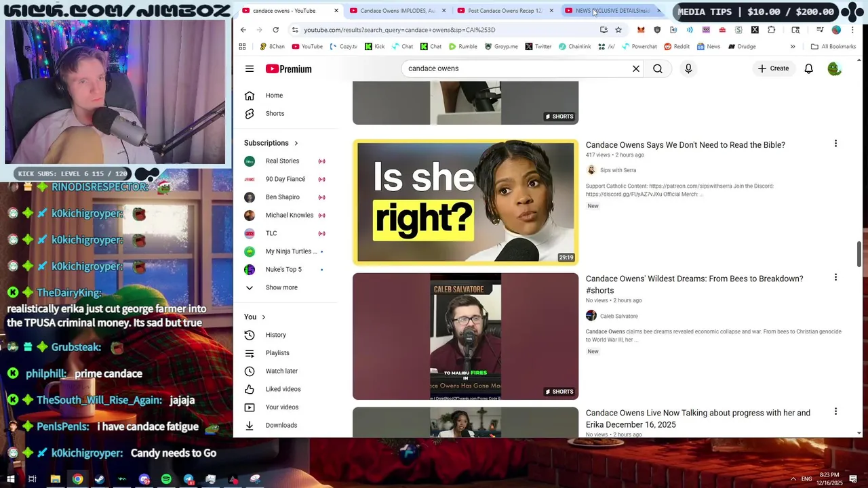The height and width of the screenshot is (488, 868).
Task: Switch to Post Candace Owens Recap tab
Action: [505, 11]
